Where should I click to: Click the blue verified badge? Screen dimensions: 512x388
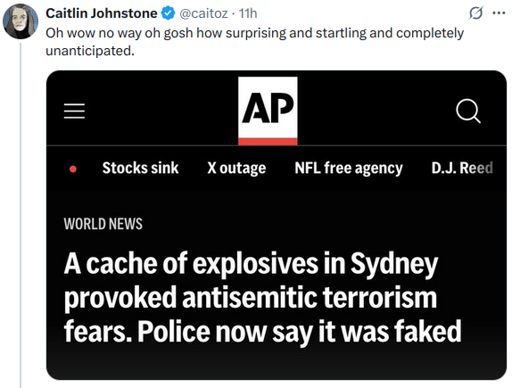click(168, 14)
